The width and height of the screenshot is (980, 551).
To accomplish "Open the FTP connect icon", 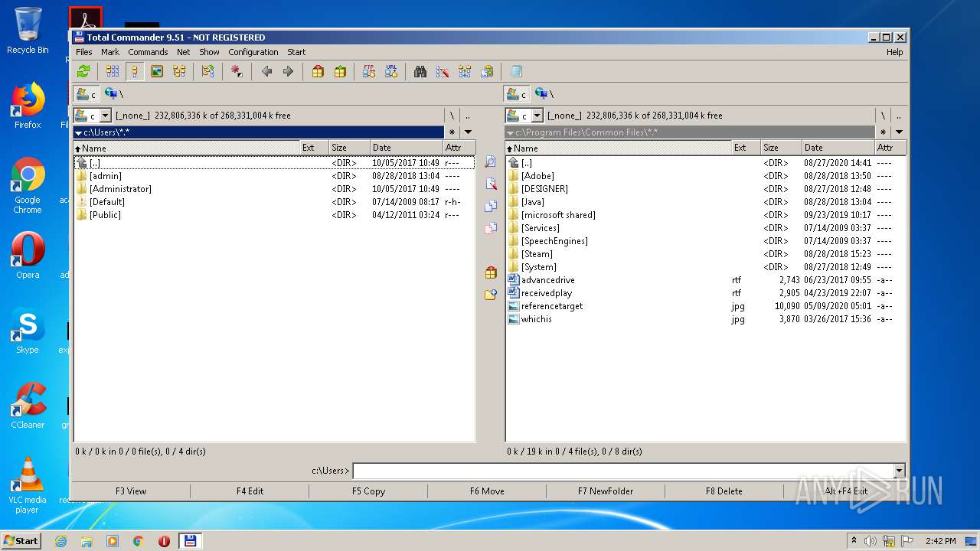I will pyautogui.click(x=369, y=71).
